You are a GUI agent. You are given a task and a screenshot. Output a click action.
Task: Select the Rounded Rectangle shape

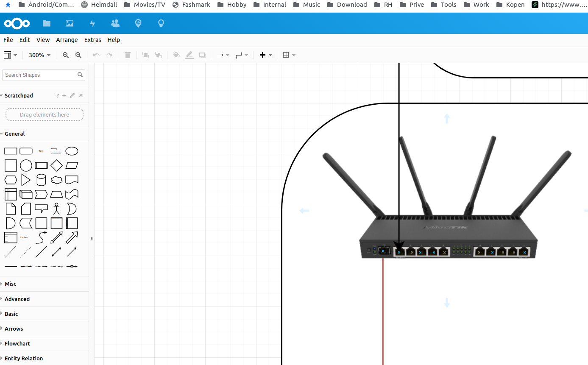pos(26,151)
